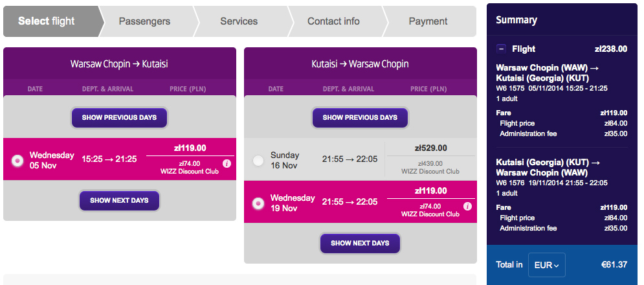Click the zł119.00 price for 05 Nov
Viewport: 644px width, 285px height.
190,148
